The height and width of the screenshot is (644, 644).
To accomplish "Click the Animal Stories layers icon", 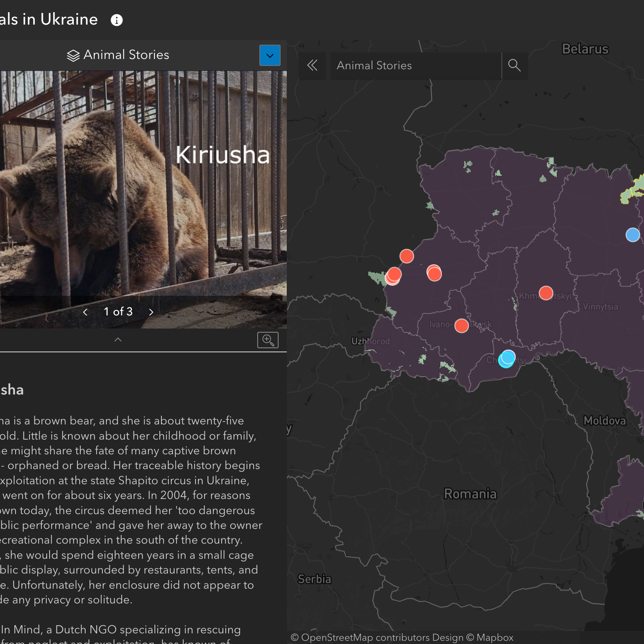I will tap(73, 55).
